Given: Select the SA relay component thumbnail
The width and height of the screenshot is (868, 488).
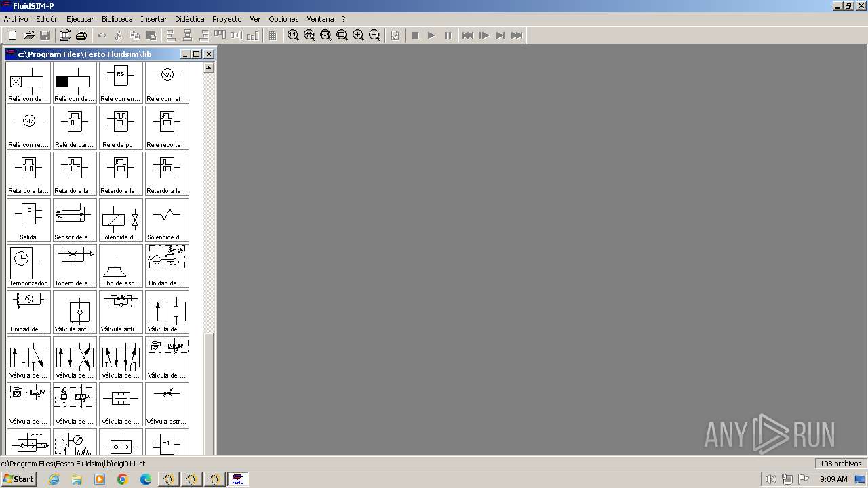Looking at the screenshot, I should pyautogui.click(x=167, y=81).
